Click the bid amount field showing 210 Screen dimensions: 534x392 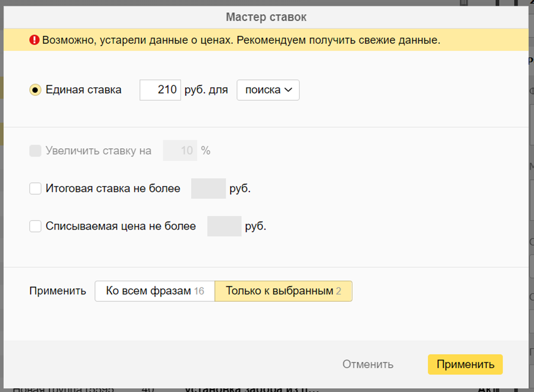coord(160,90)
